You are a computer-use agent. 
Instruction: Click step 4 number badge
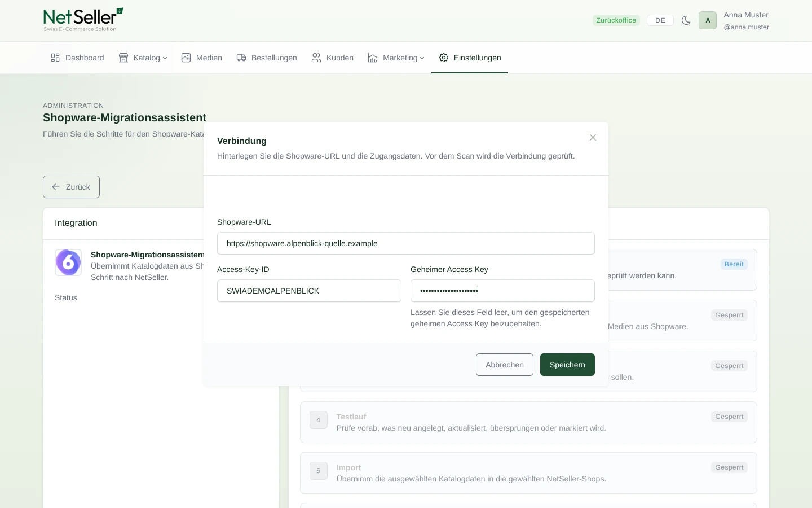(319, 420)
